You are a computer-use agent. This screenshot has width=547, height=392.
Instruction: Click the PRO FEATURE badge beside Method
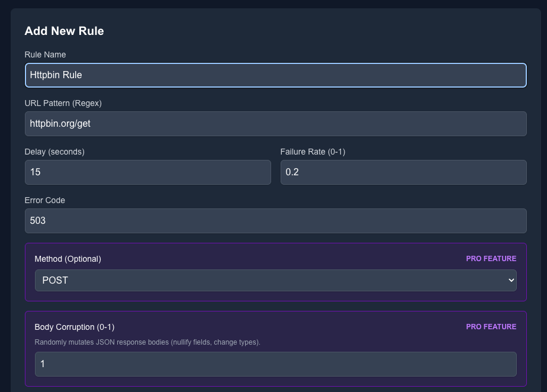coord(491,259)
